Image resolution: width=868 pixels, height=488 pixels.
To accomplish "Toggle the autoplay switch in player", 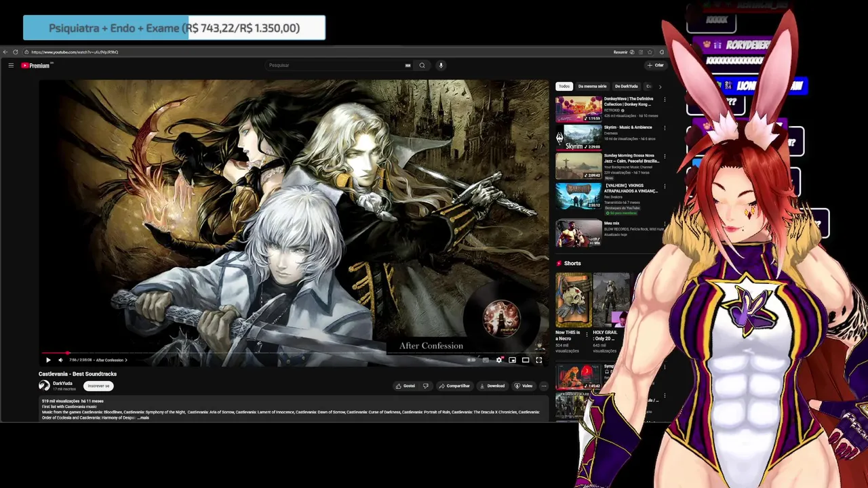I will pyautogui.click(x=471, y=360).
